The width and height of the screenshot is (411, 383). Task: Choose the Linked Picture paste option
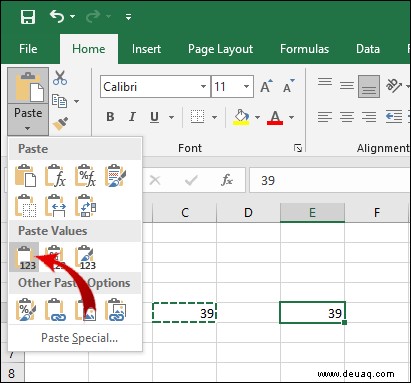(115, 309)
